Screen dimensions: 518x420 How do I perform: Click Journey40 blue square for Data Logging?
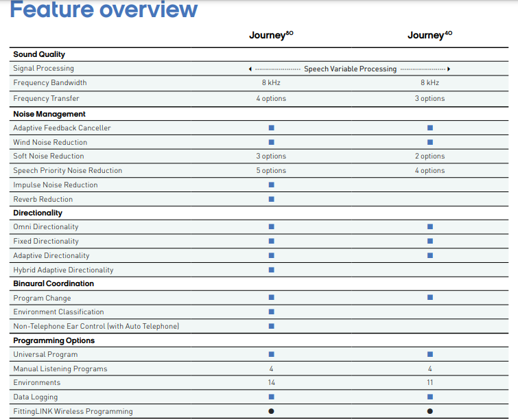coord(430,397)
